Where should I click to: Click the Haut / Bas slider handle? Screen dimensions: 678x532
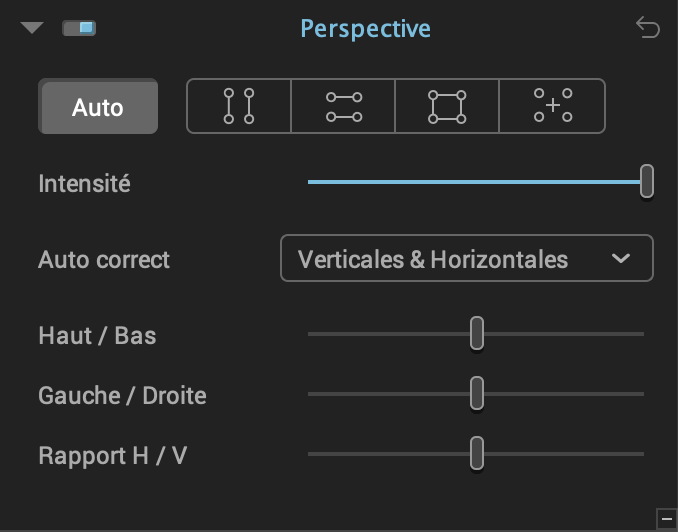click(x=477, y=333)
